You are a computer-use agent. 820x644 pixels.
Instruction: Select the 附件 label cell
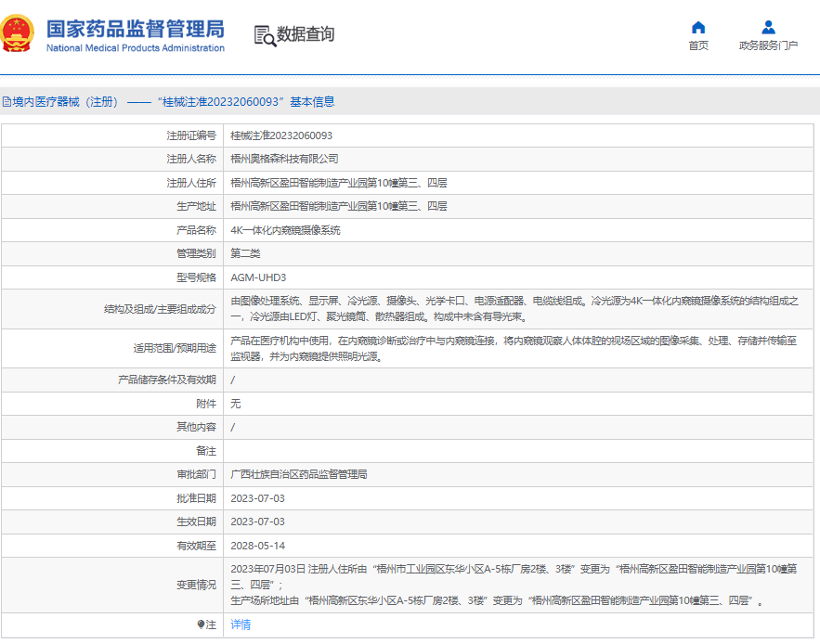click(x=112, y=404)
